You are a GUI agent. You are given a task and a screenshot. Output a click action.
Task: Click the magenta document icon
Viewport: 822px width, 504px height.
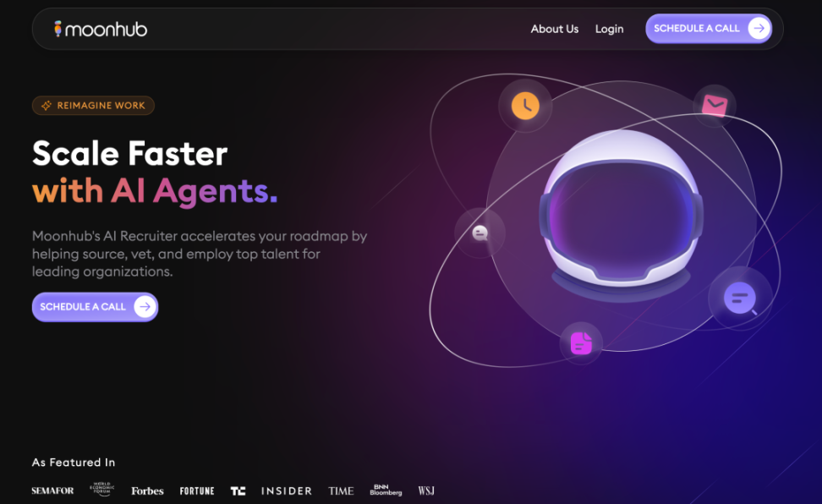point(581,343)
